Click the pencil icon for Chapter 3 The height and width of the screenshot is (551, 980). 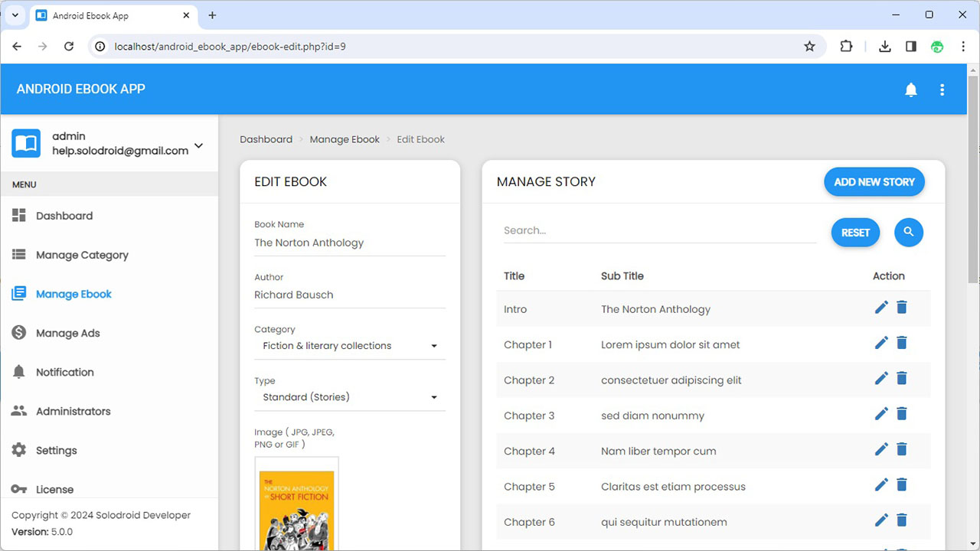[x=881, y=413]
